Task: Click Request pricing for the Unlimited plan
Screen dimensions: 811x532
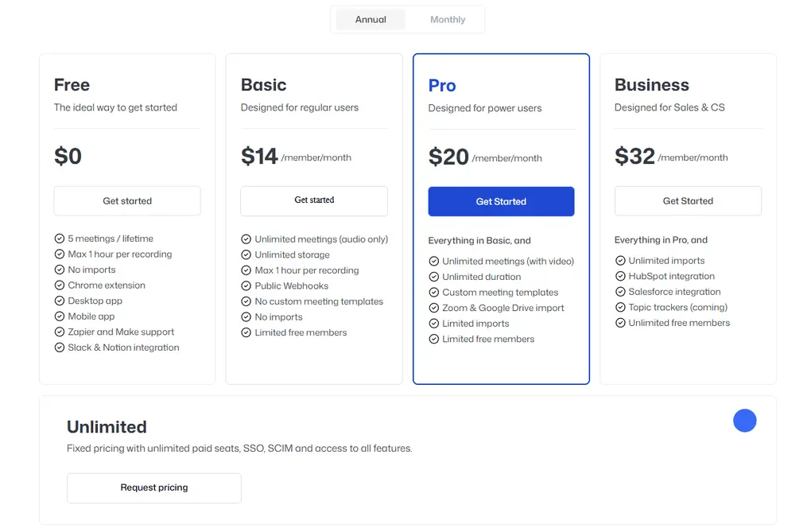Action: [153, 487]
